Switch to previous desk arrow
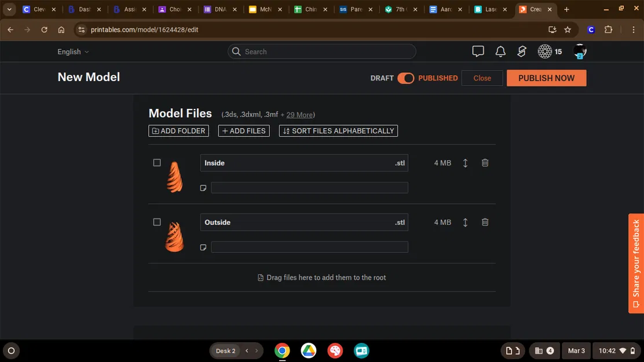This screenshot has width=644, height=362. [247, 350]
